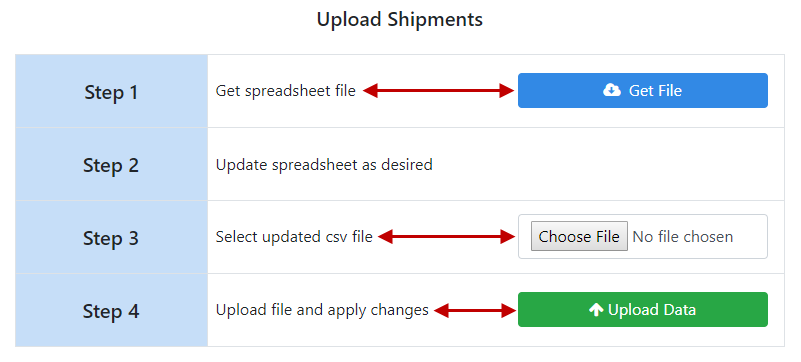
Task: Select the Step 2 cell
Action: [x=111, y=164]
